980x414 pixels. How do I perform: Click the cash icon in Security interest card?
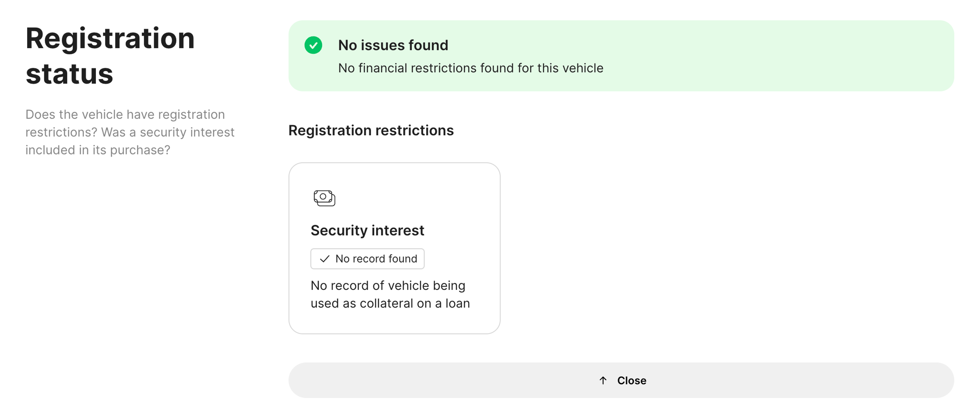click(324, 198)
